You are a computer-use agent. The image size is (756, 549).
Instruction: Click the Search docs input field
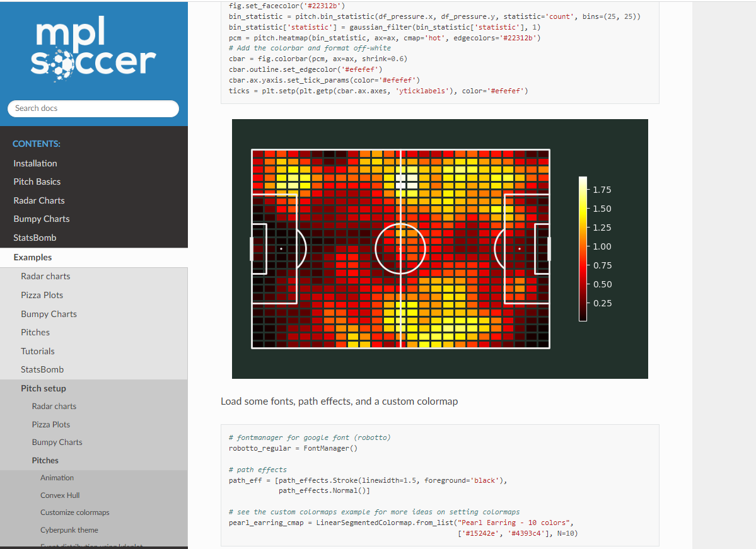(x=93, y=108)
